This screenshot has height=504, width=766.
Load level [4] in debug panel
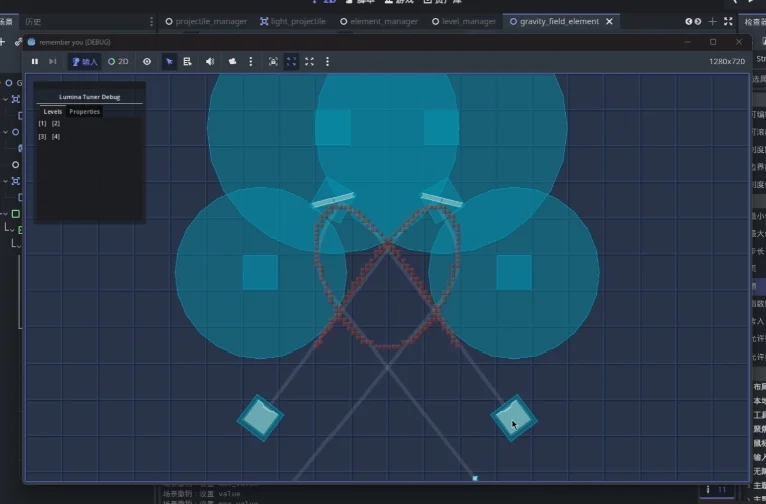(56, 136)
